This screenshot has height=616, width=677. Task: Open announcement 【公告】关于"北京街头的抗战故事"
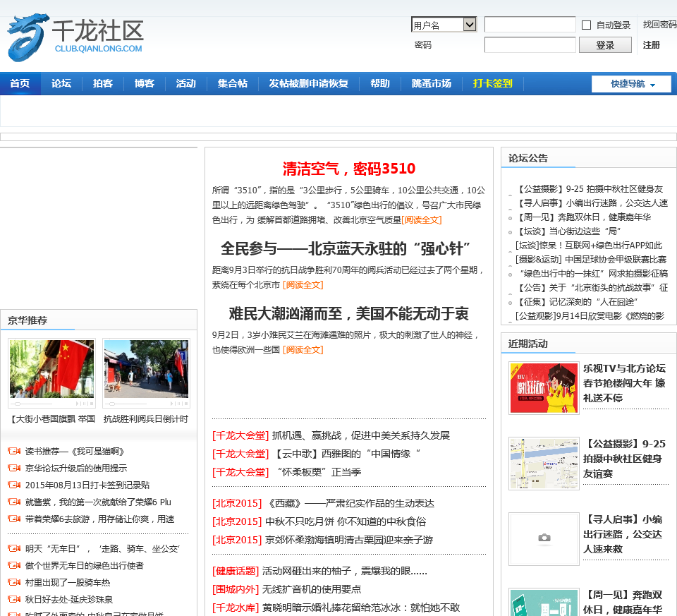[592, 288]
